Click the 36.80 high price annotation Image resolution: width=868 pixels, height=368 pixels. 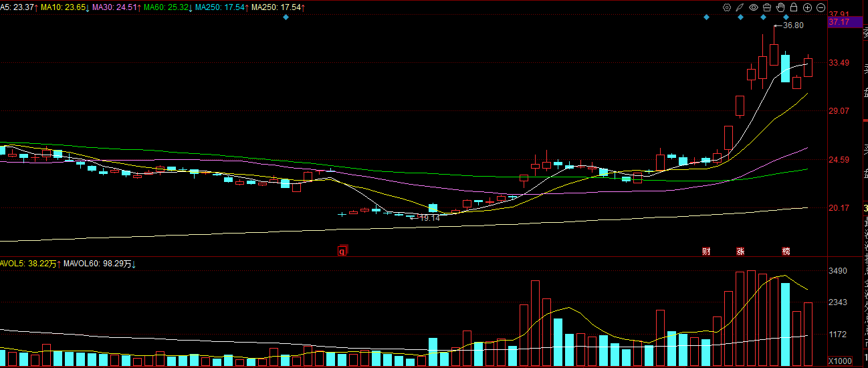[x=793, y=25]
